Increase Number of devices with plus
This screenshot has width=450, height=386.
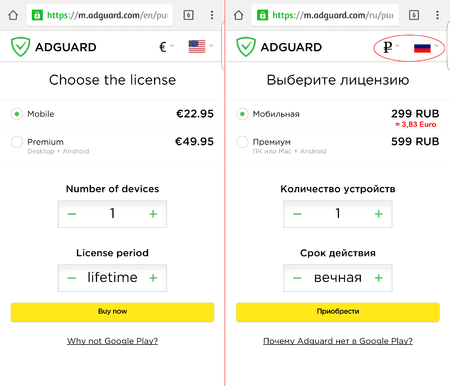point(153,214)
